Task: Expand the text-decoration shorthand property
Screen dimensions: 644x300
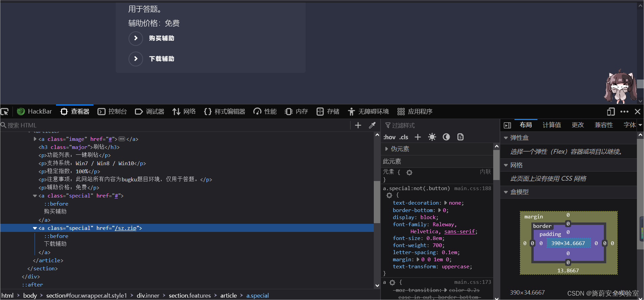Action: pyautogui.click(x=446, y=203)
